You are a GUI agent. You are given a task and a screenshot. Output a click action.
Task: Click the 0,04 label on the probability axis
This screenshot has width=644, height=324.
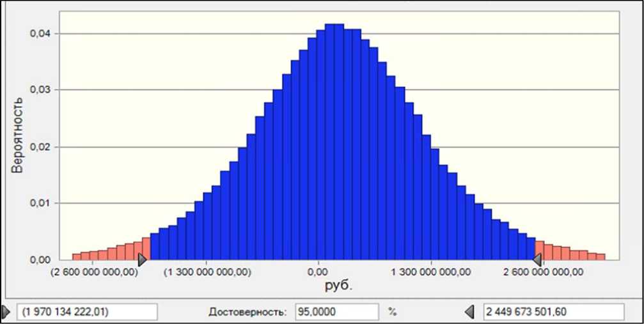[40, 33]
